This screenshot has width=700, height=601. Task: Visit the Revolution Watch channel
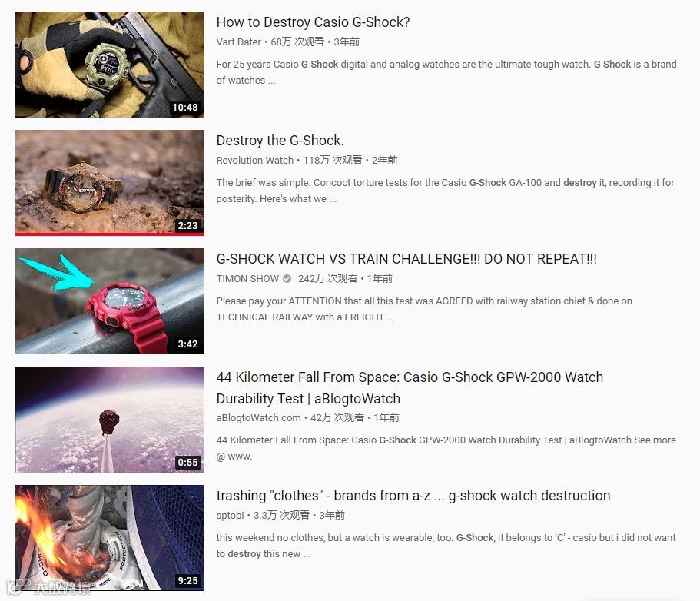coord(255,161)
